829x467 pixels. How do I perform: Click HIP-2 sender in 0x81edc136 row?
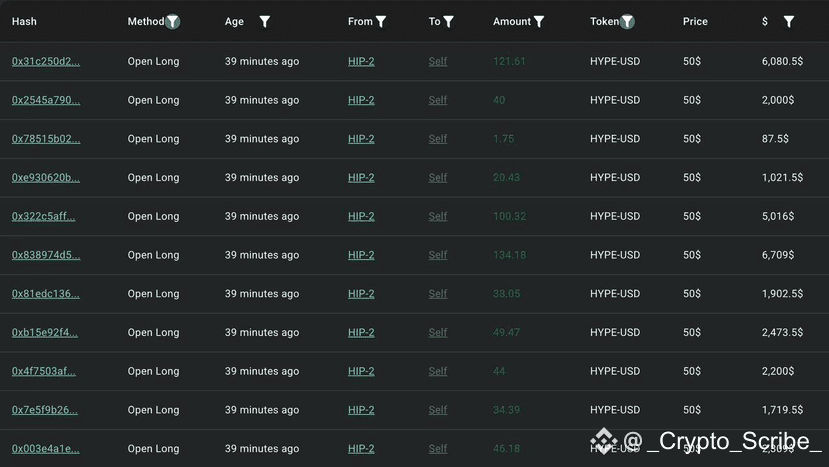pyautogui.click(x=361, y=294)
